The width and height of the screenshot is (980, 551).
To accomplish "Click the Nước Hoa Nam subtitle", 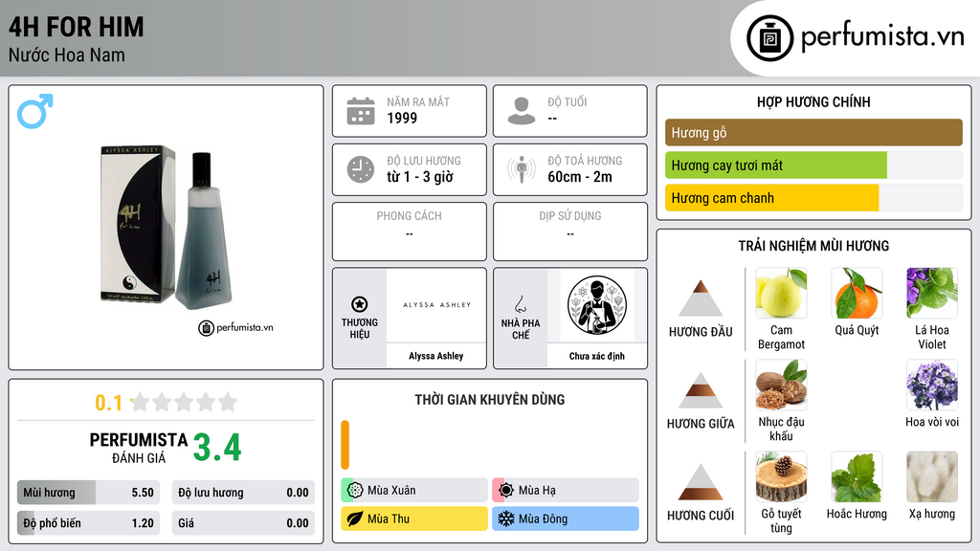I will (x=67, y=55).
